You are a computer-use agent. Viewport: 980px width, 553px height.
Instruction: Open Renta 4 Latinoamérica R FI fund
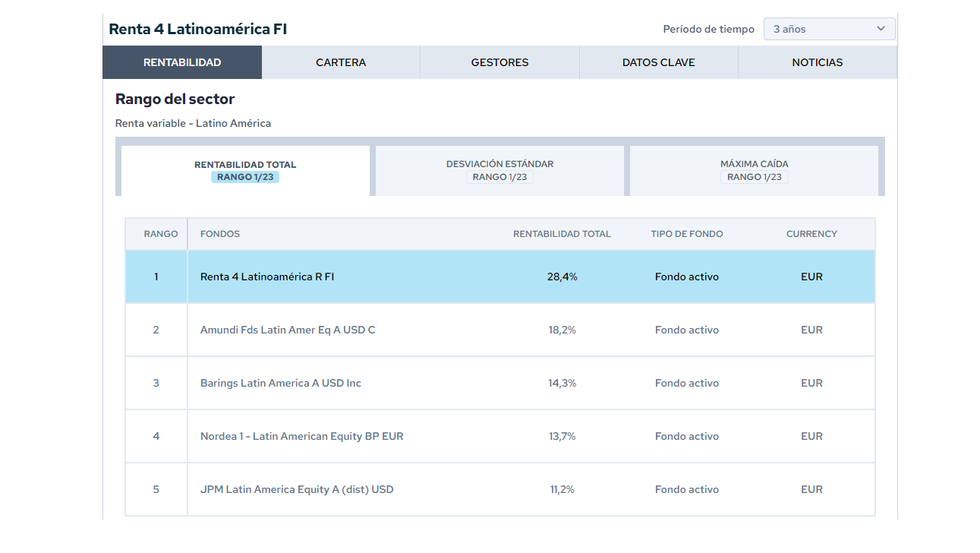pyautogui.click(x=267, y=276)
